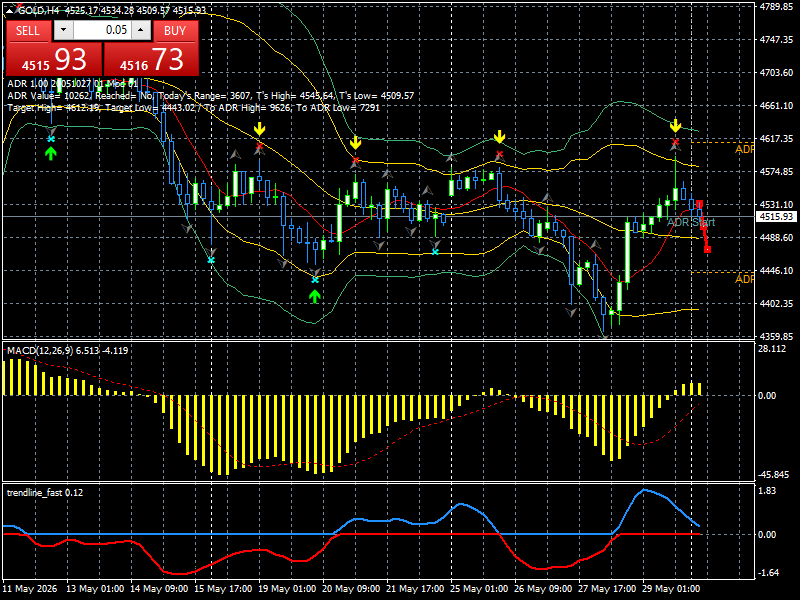Image resolution: width=800 pixels, height=600 pixels.
Task: Click the current price tag 4515.93
Action: [x=776, y=217]
